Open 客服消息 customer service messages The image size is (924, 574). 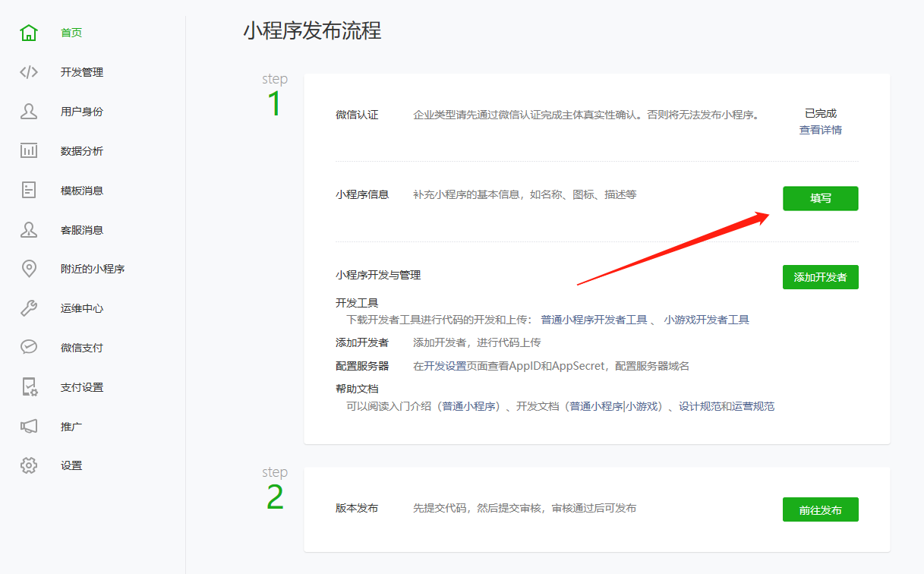pyautogui.click(x=29, y=229)
